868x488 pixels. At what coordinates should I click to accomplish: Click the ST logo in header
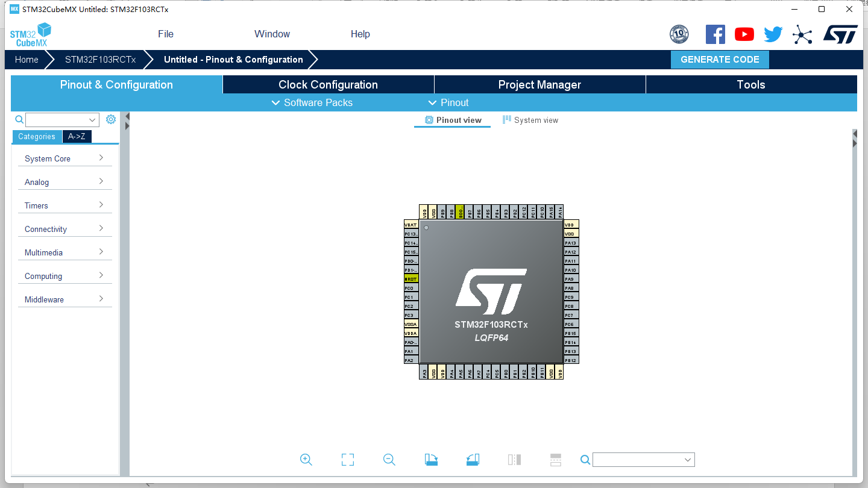pos(840,34)
